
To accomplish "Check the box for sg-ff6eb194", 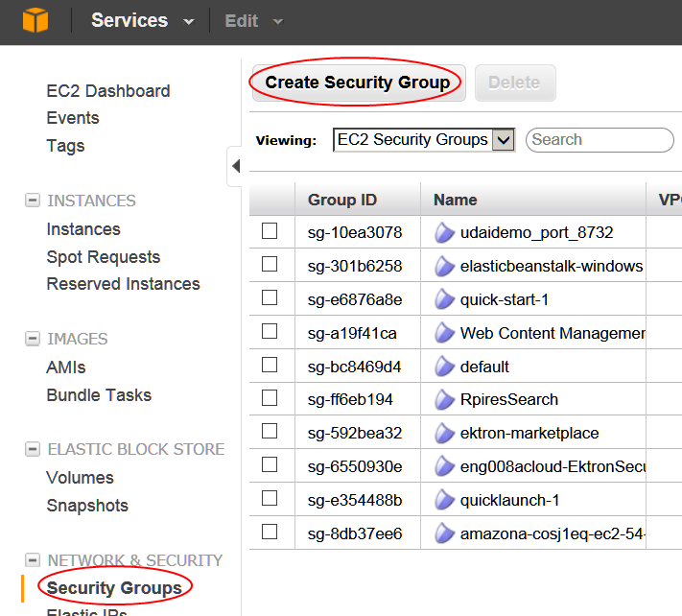I will (270, 397).
